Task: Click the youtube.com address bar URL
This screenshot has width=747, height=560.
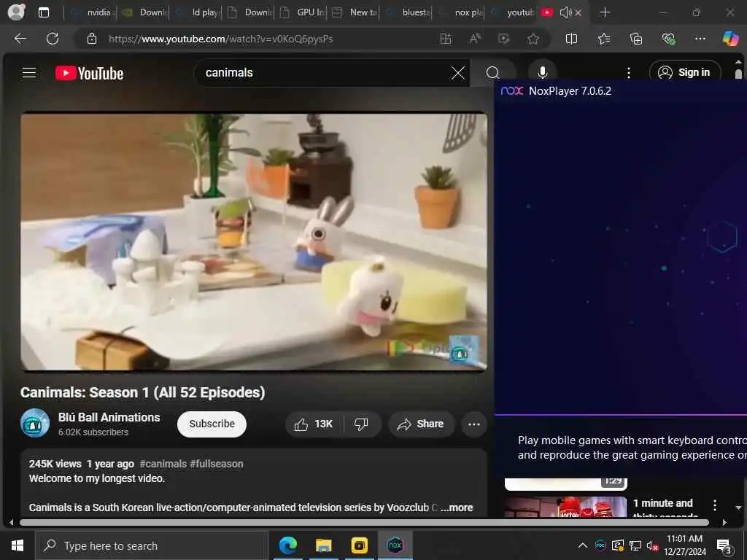Action: tap(220, 39)
